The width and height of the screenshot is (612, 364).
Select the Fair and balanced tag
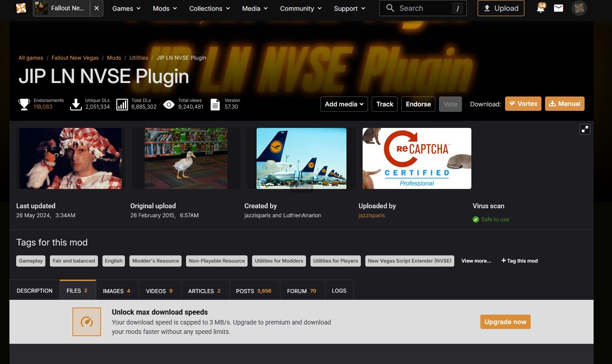74,261
